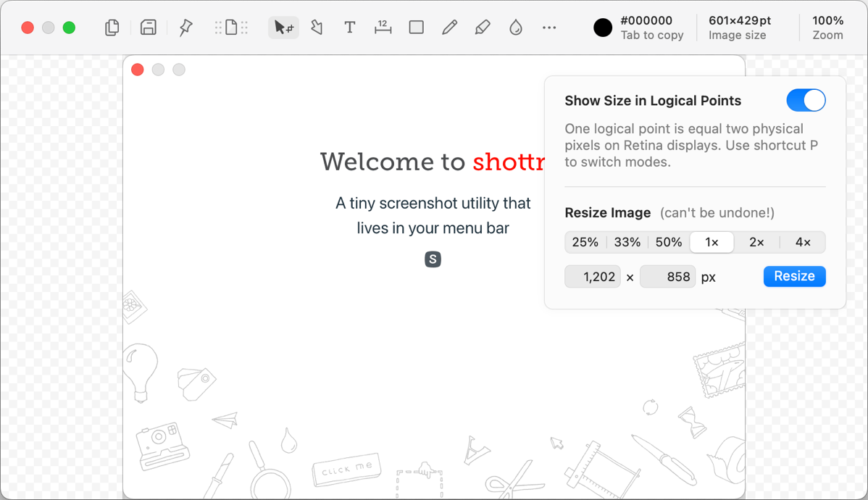
Task: Select the 50% resize option
Action: click(669, 243)
